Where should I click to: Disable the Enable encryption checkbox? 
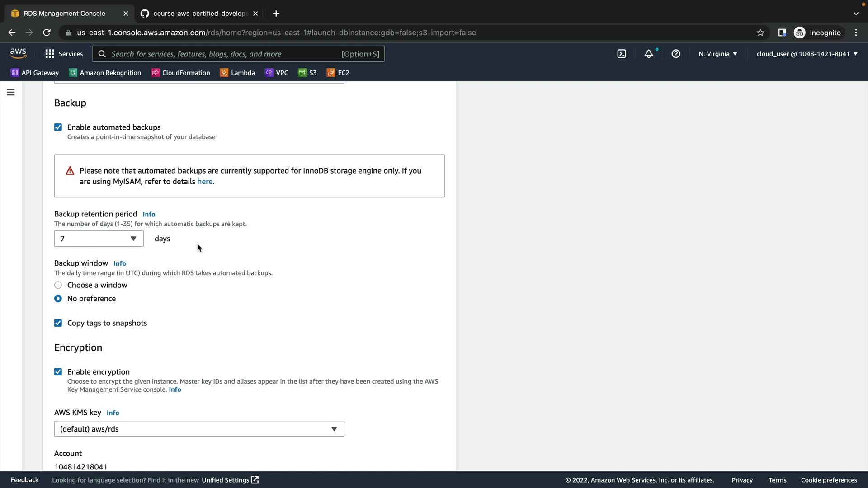58,372
